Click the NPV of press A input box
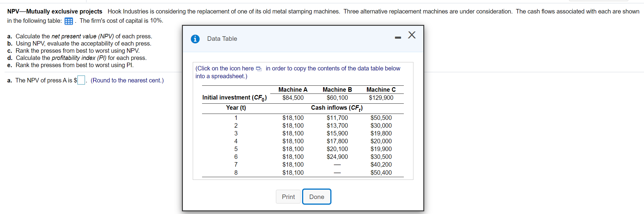This screenshot has height=214, width=644. (81, 80)
